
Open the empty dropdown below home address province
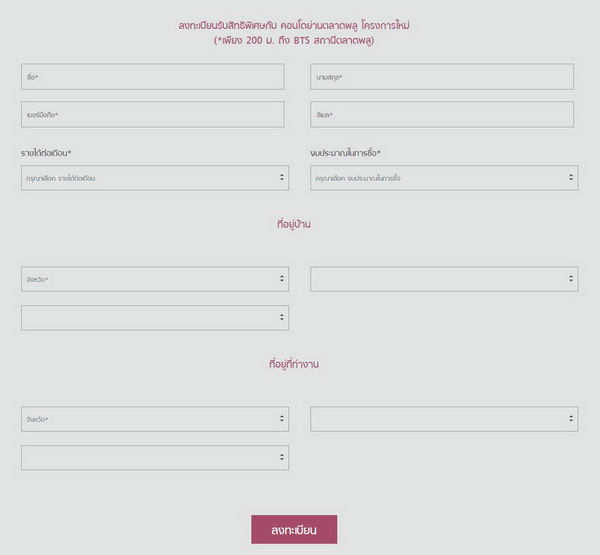[150, 318]
